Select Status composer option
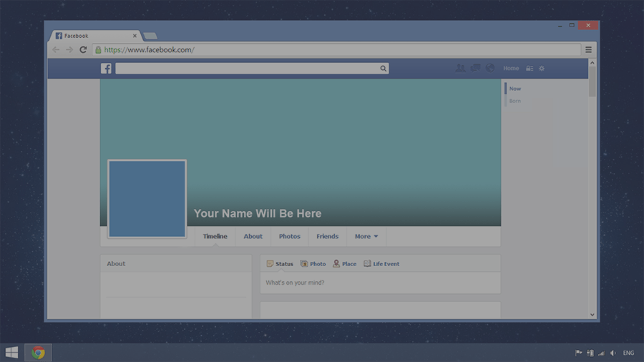 (280, 264)
